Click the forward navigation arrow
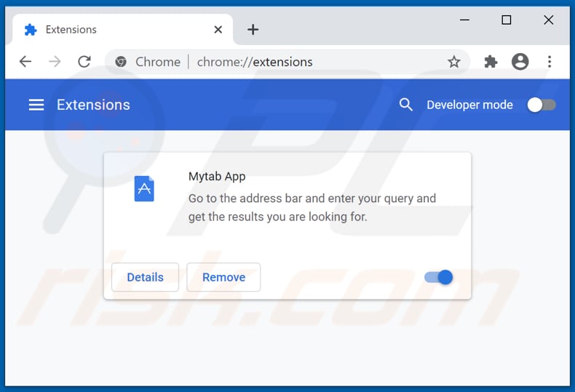Viewport: 575px width, 392px height. (x=55, y=62)
